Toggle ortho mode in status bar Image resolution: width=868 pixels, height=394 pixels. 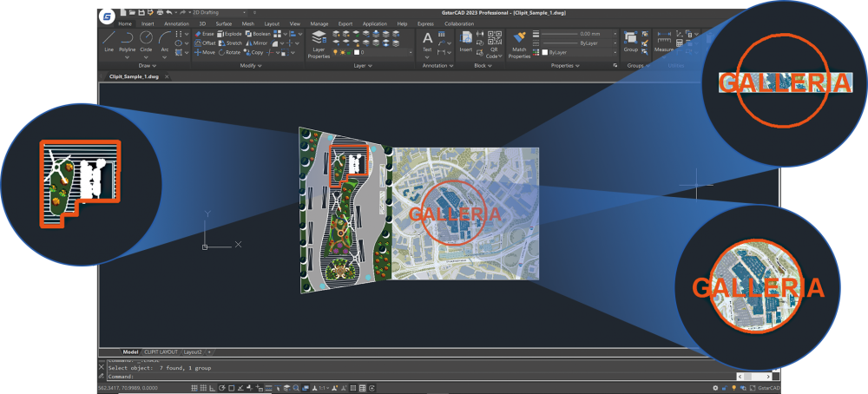[x=213, y=389]
